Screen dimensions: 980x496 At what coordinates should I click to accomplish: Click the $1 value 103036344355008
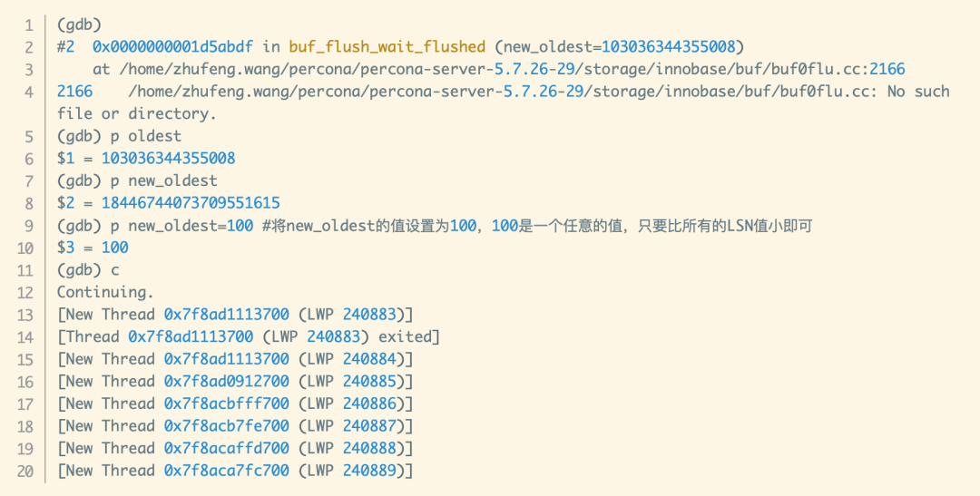click(x=168, y=158)
